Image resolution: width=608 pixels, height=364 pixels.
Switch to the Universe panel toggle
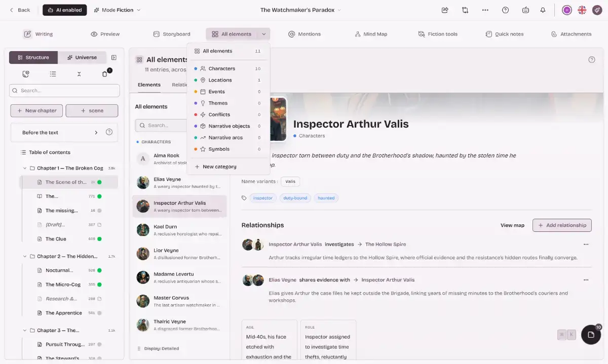[x=82, y=57]
